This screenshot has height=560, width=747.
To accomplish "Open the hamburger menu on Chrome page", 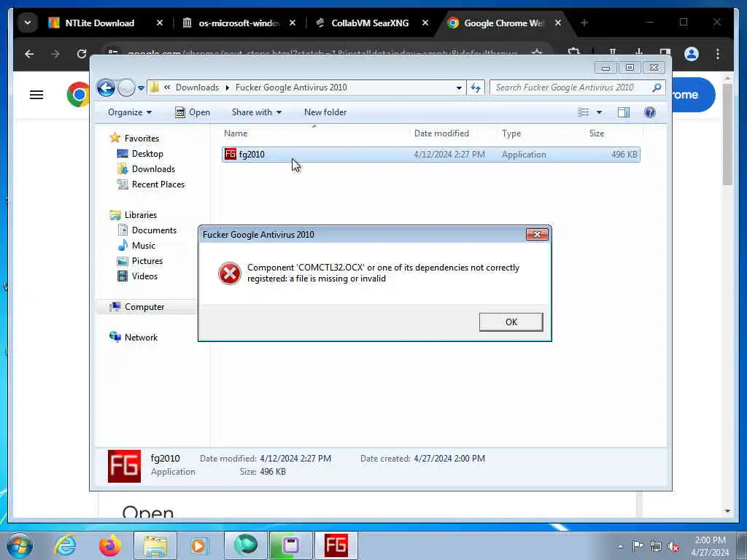I will (x=36, y=95).
